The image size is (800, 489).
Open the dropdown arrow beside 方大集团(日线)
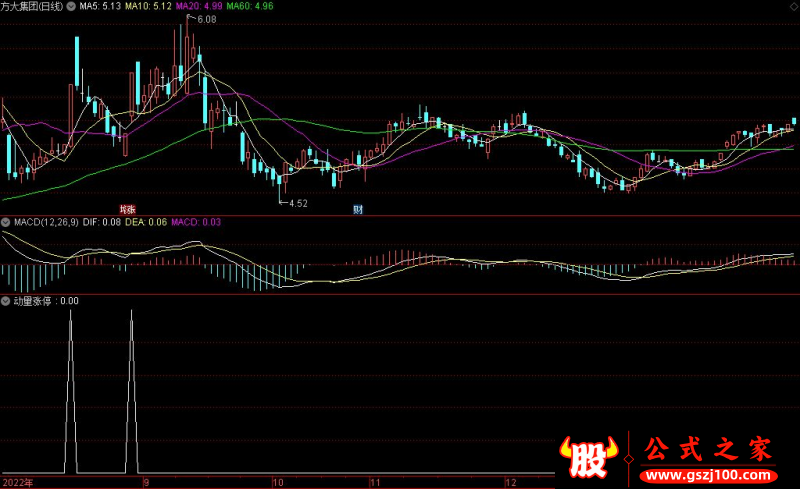tap(69, 6)
